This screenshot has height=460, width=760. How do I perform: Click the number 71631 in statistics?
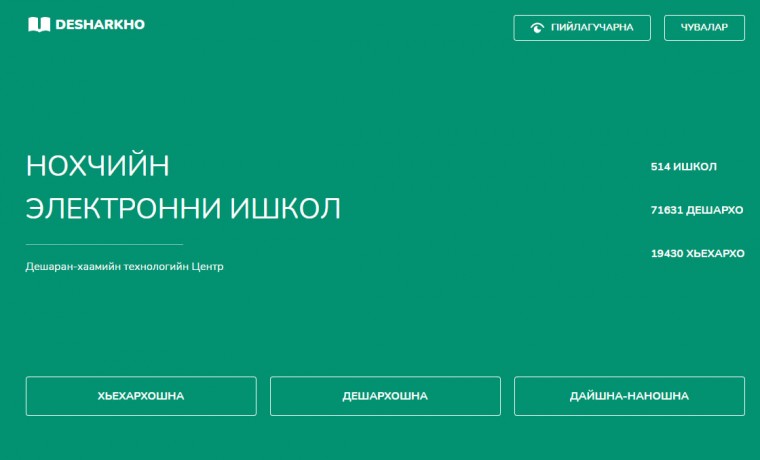[x=666, y=210]
